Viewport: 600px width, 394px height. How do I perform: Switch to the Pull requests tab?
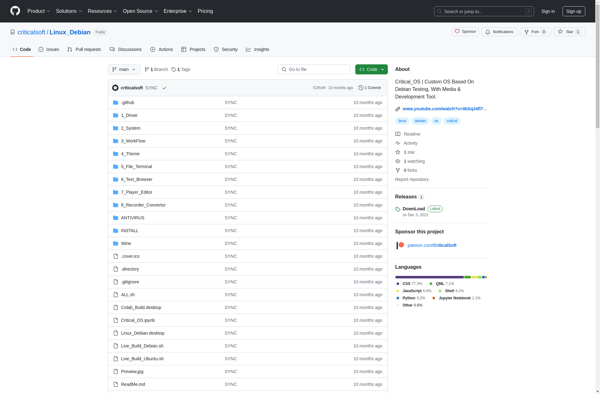coord(84,49)
